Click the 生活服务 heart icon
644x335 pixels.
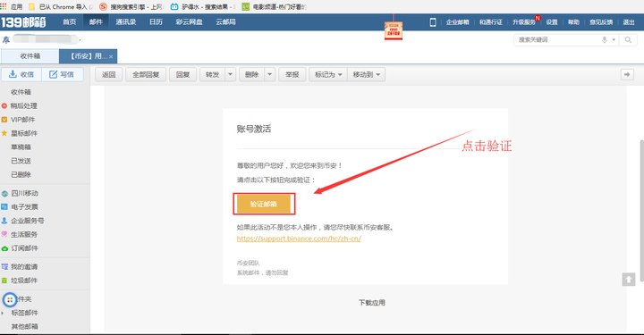click(4, 235)
